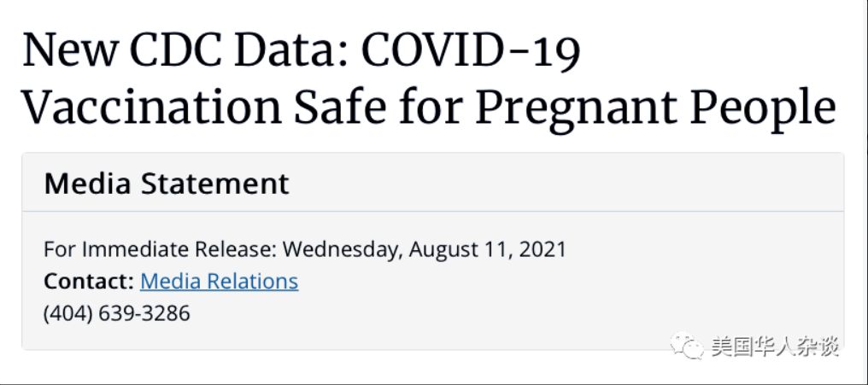Select the phone number (404) 639-3286

tap(117, 313)
